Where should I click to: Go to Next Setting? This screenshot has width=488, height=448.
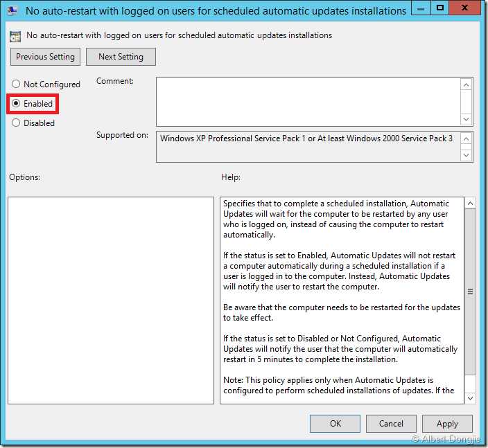[121, 57]
